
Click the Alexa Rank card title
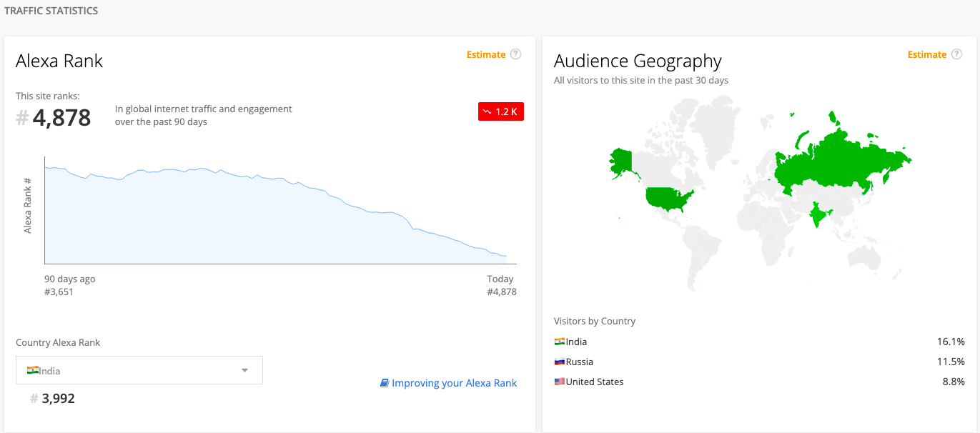pyautogui.click(x=59, y=61)
